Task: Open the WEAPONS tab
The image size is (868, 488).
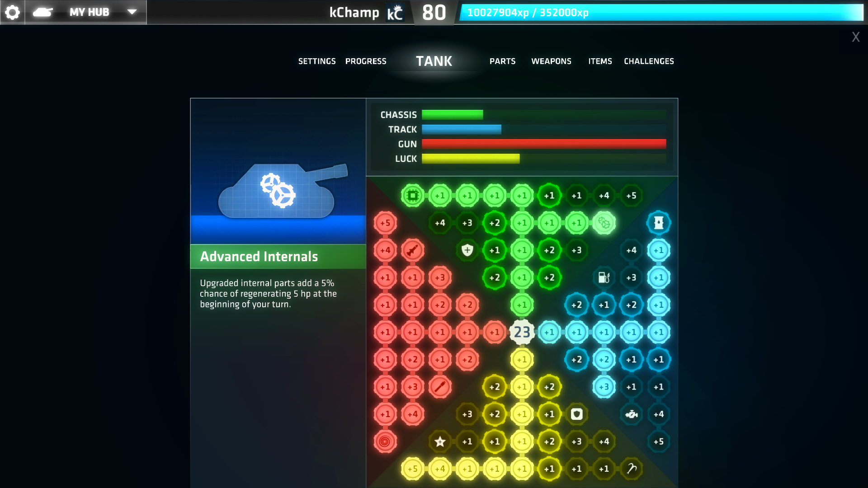Action: [x=552, y=61]
